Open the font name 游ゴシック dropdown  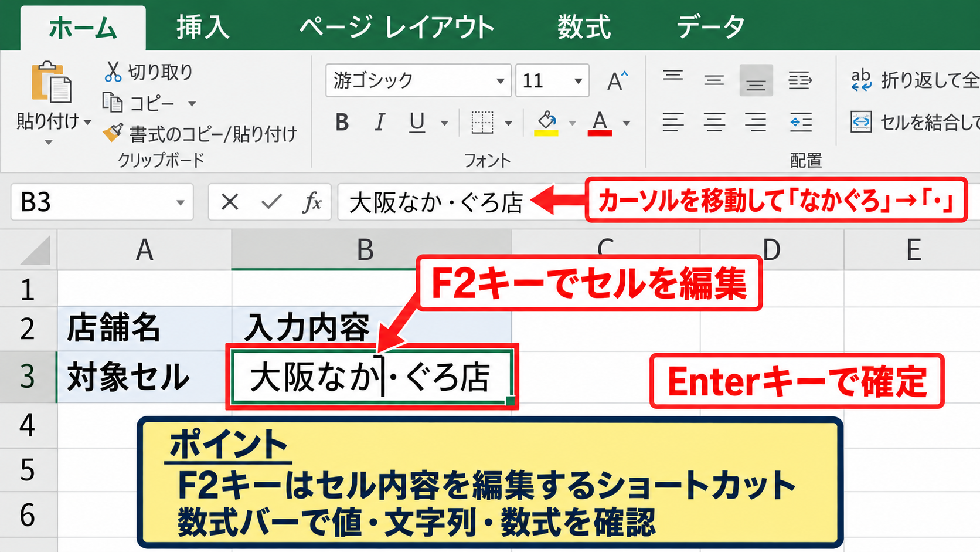[500, 81]
